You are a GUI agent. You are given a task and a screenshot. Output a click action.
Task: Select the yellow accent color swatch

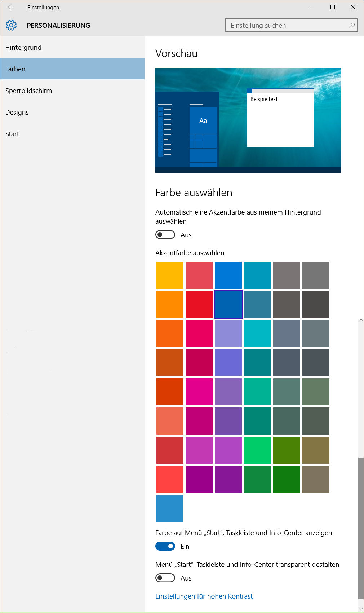click(170, 275)
